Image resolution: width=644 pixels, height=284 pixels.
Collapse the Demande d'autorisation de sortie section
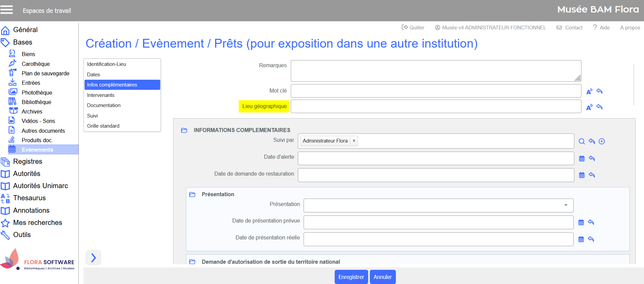coord(192,262)
